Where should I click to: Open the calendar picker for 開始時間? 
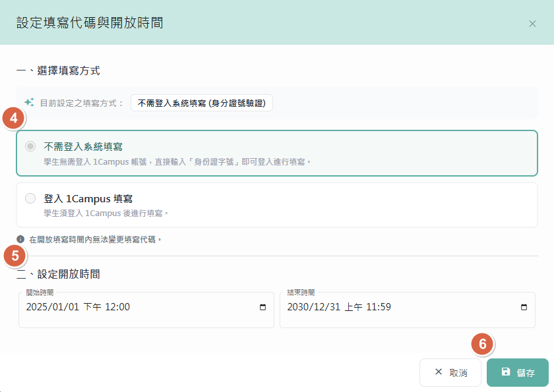(263, 307)
